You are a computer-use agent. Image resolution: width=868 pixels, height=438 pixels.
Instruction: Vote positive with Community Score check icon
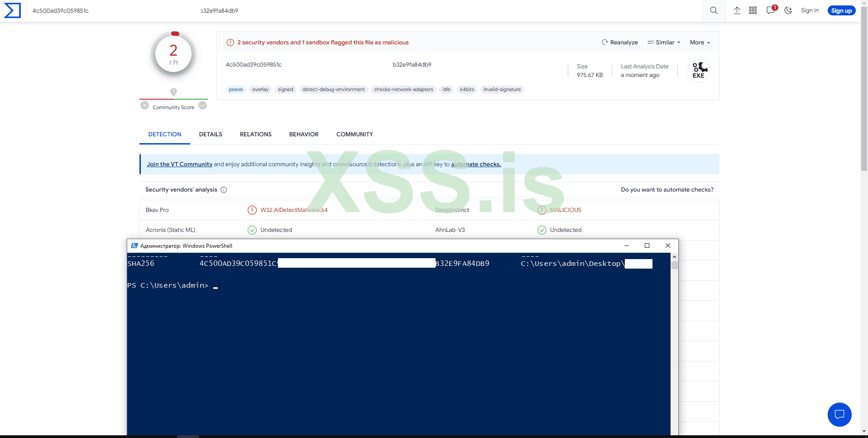pyautogui.click(x=202, y=106)
